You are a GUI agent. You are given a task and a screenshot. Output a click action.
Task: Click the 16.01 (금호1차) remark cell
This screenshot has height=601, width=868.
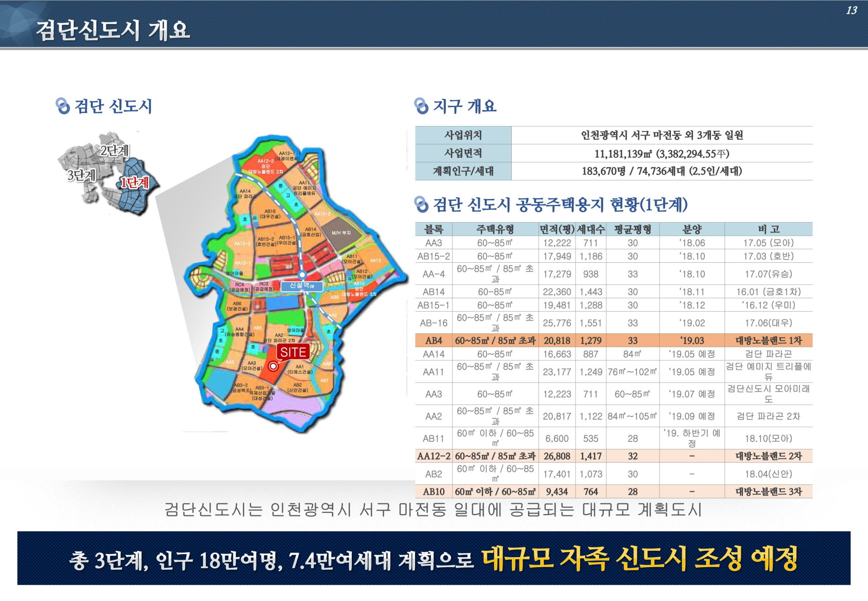tap(768, 292)
